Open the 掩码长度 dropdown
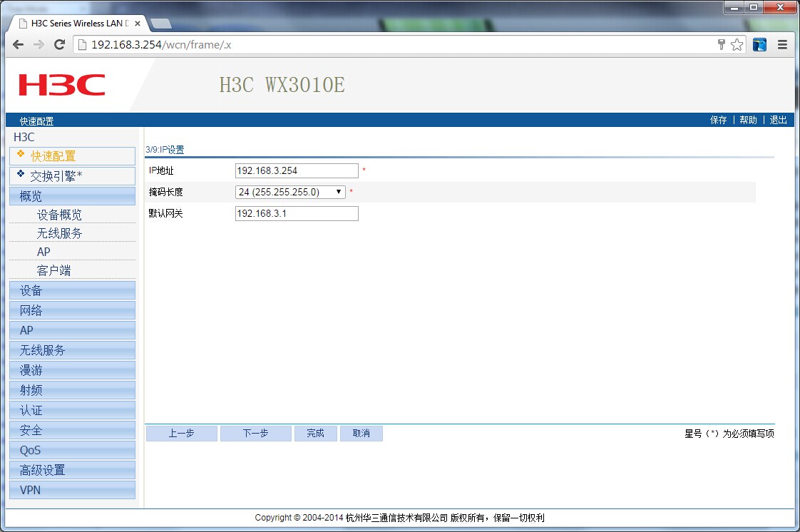Image resolution: width=800 pixels, height=532 pixels. pos(290,193)
